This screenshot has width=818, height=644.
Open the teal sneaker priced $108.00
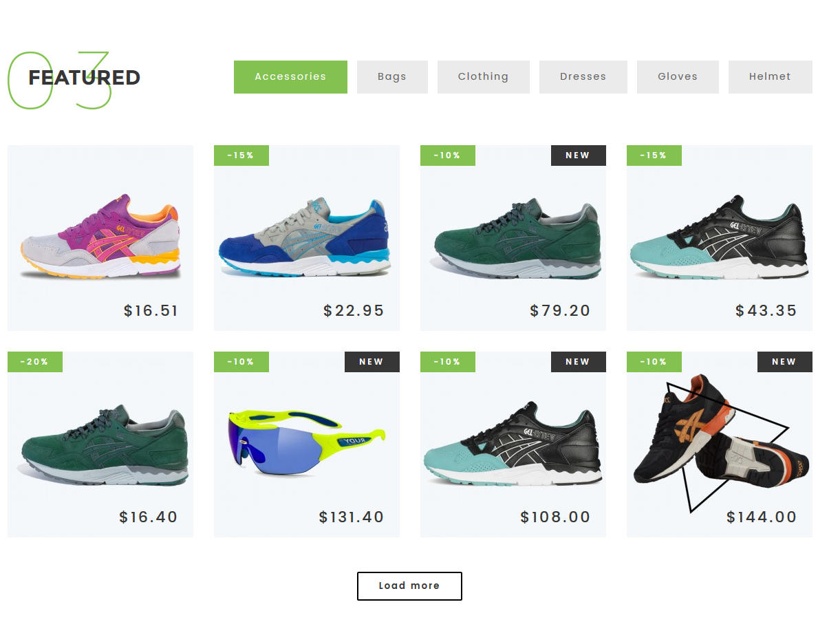coord(513,444)
